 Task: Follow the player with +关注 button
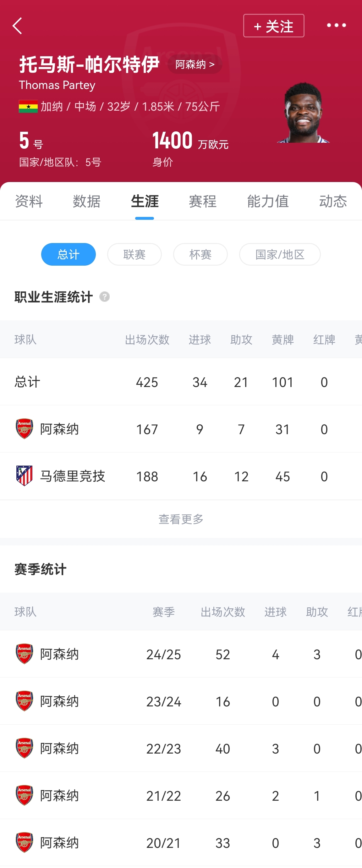[x=273, y=26]
